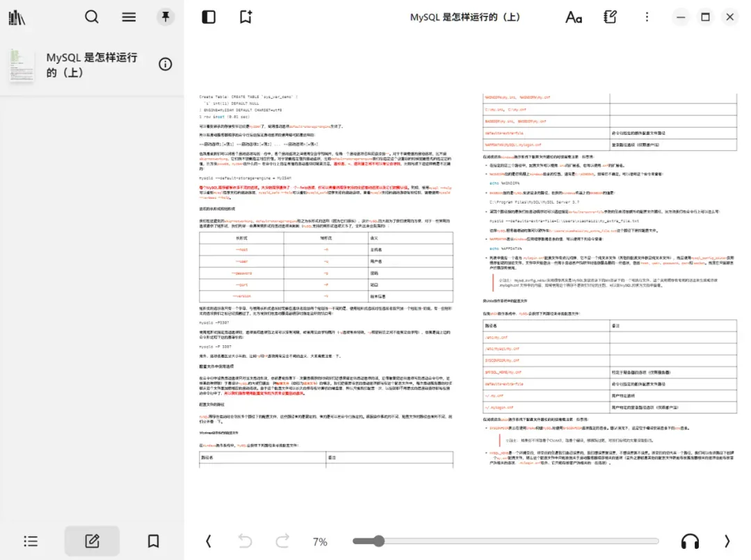Toggle the sidebar panel visibility
The height and width of the screenshot is (560, 751).
(x=209, y=17)
